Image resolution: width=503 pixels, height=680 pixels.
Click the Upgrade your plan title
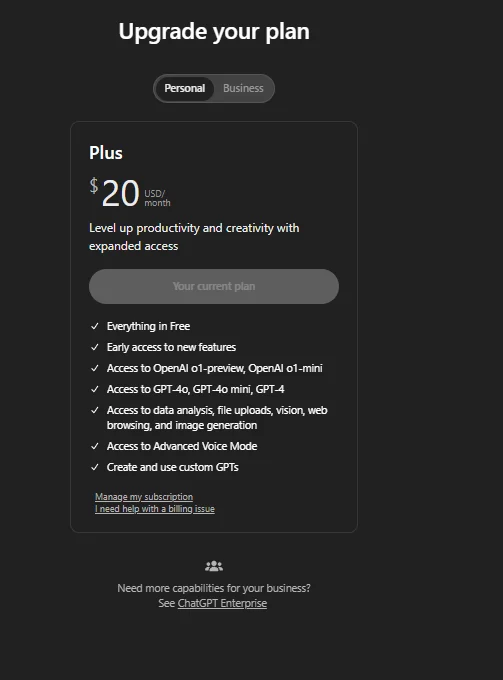pyautogui.click(x=214, y=32)
